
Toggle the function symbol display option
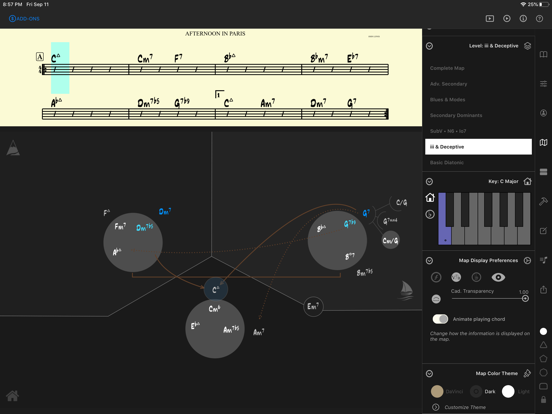click(436, 277)
